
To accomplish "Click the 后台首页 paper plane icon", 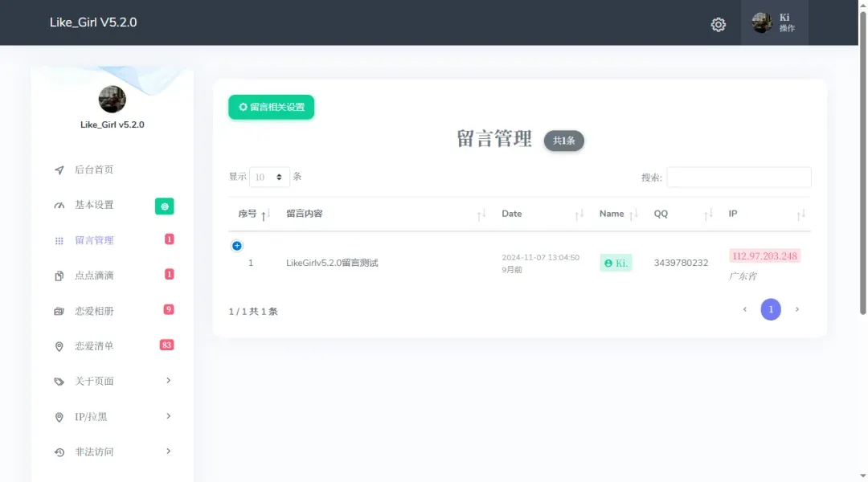I will [x=59, y=170].
